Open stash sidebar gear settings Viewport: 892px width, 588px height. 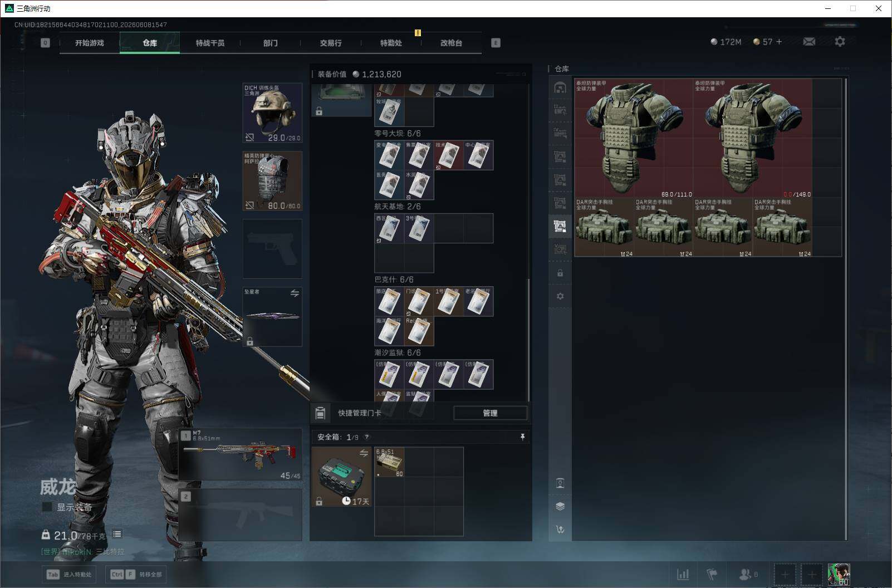(x=560, y=296)
